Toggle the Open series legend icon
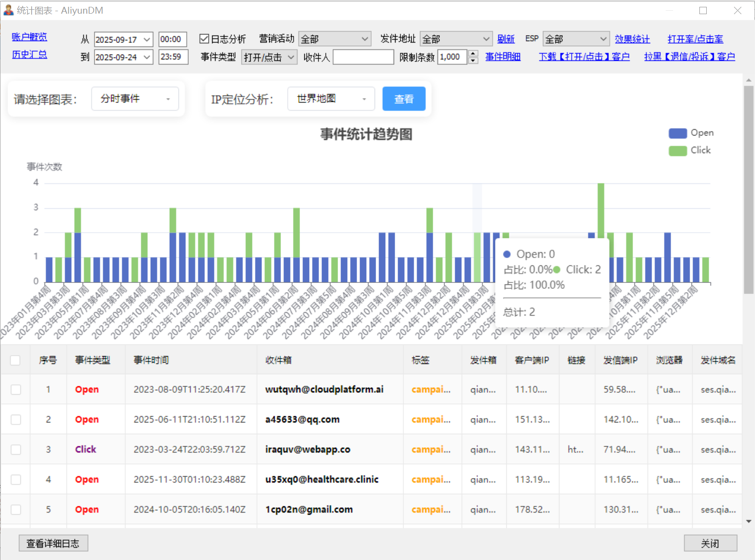Image resolution: width=755 pixels, height=560 pixels. [x=677, y=133]
